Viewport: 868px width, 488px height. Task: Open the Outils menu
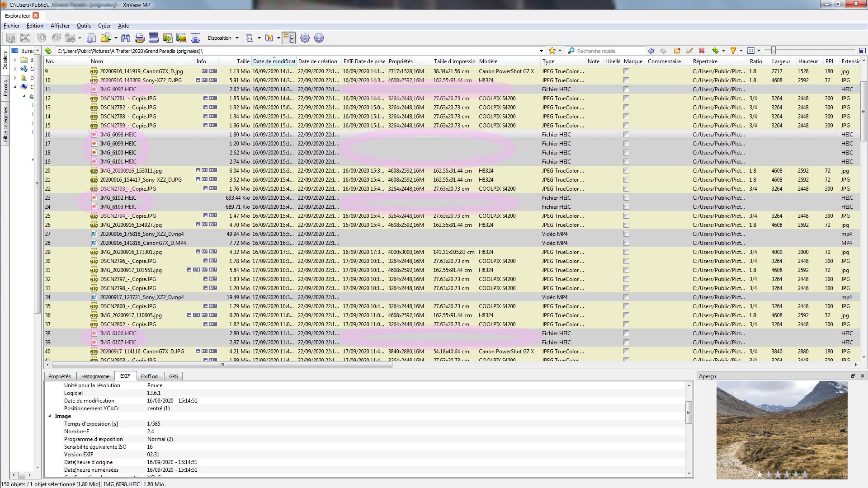(x=84, y=26)
